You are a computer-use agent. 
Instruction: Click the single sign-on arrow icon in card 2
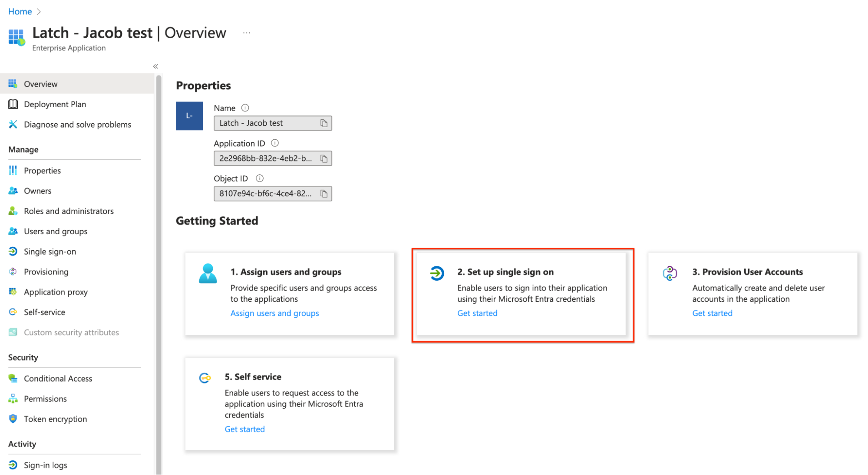coord(437,273)
